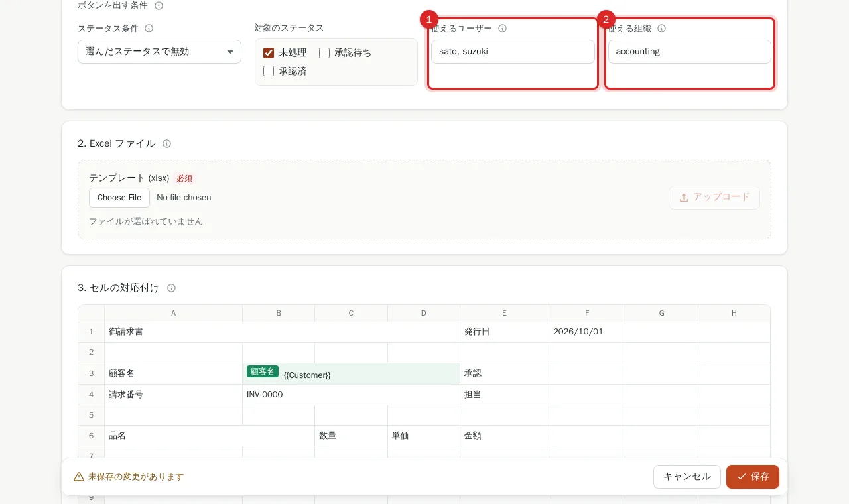Click the Choose File button
The width and height of the screenshot is (849, 504).
119,198
